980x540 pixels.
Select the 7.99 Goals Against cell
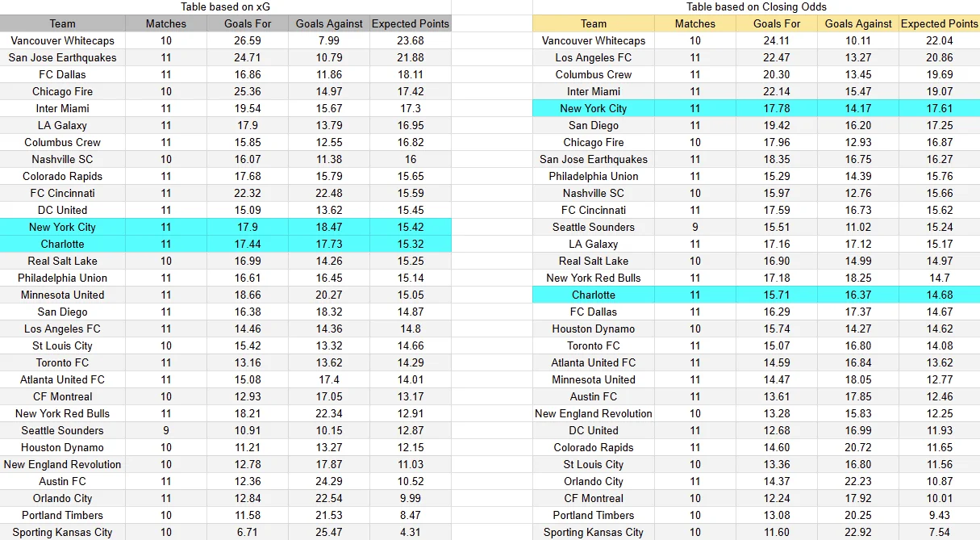329,40
